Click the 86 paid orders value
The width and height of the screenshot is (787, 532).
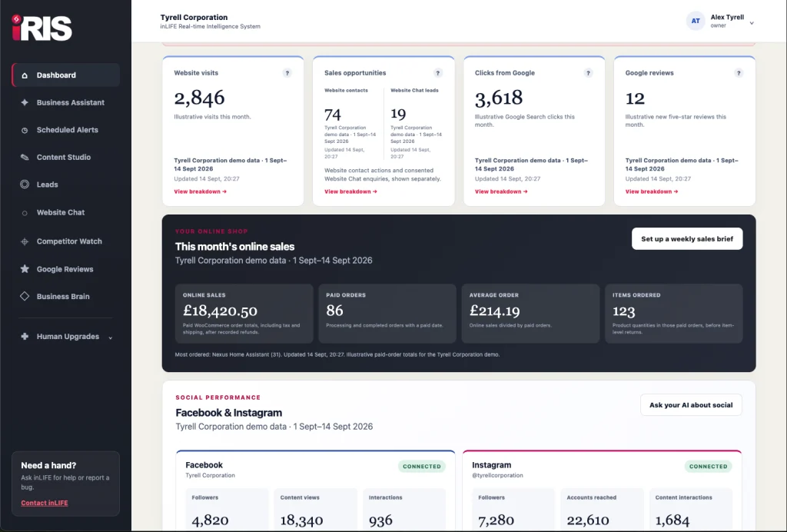[335, 311]
